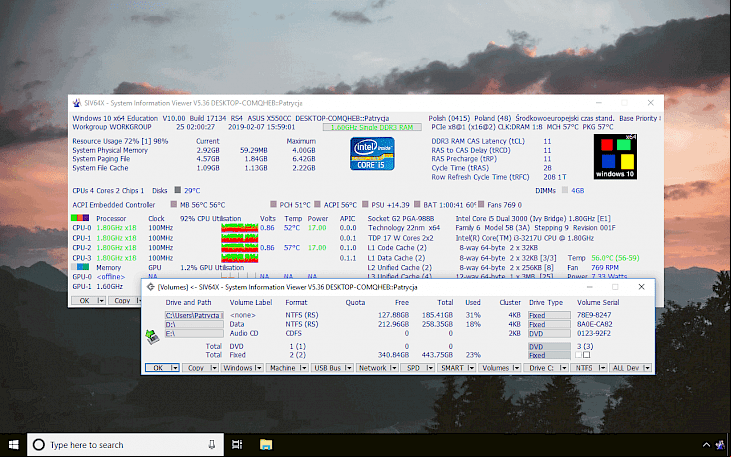Click the CPU-2 utilisation graph
Image resolution: width=731 pixels, height=457 pixels.
pos(240,248)
